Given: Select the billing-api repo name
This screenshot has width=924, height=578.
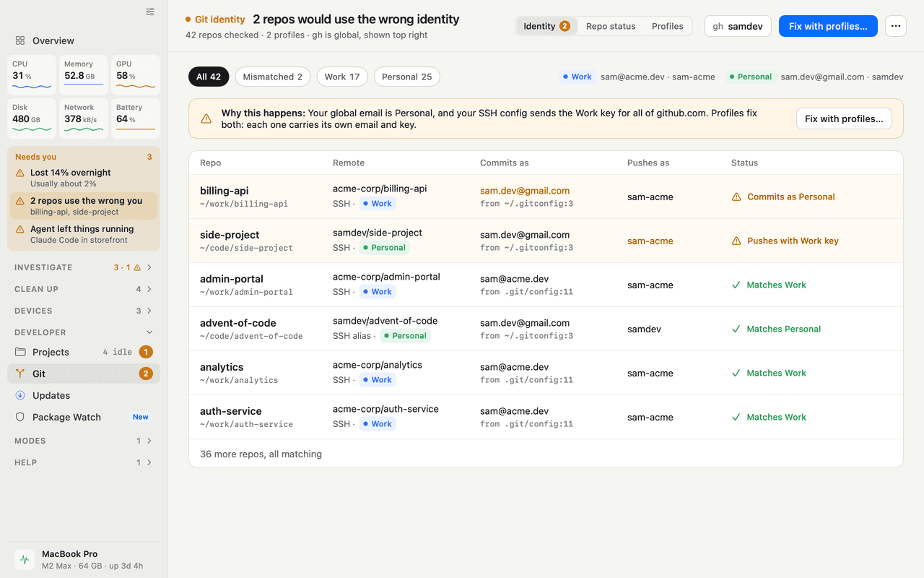Looking at the screenshot, I should (x=224, y=191).
